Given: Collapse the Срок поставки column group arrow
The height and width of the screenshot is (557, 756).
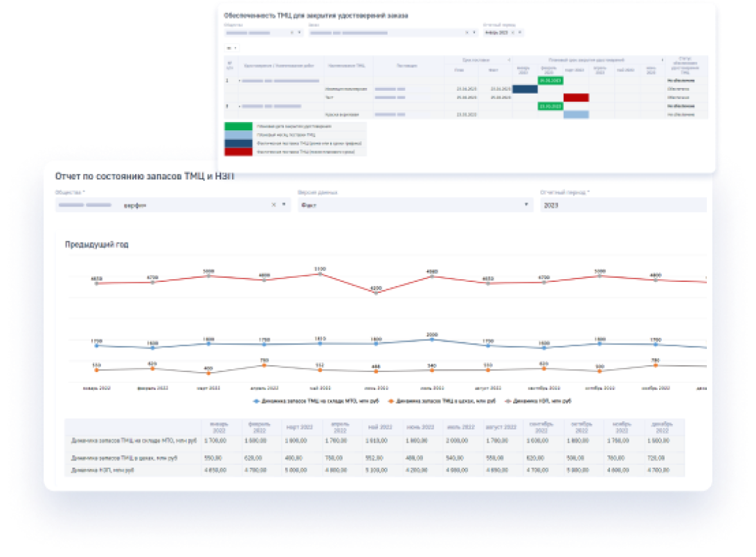Looking at the screenshot, I should coord(509,60).
